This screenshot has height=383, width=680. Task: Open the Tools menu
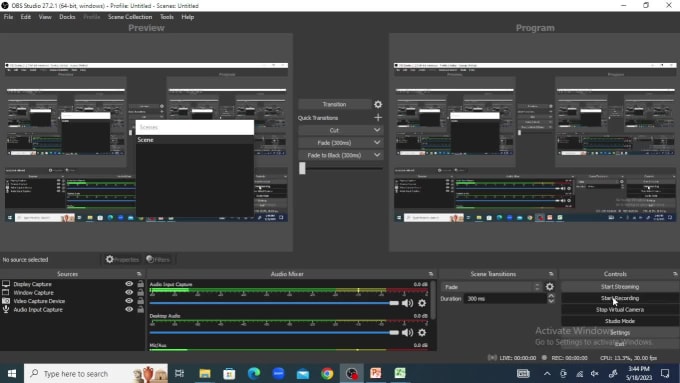[x=167, y=17]
